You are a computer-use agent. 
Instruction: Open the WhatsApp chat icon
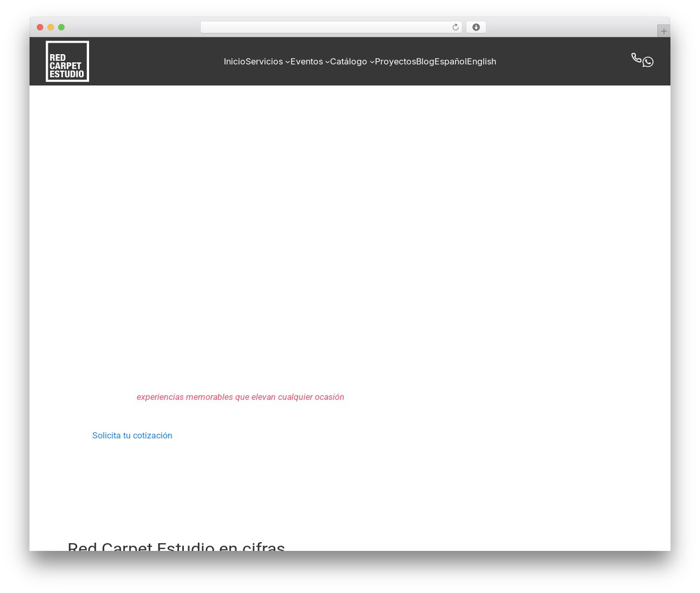(648, 62)
